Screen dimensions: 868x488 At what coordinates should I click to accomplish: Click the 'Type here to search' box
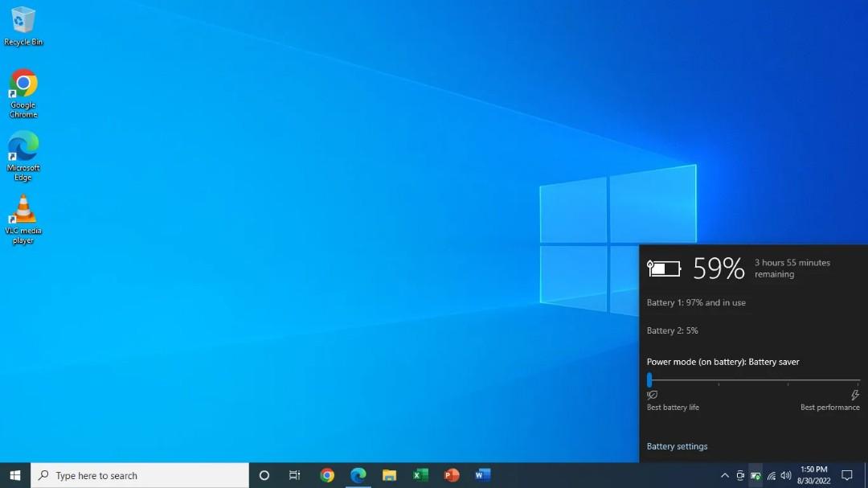pos(140,475)
